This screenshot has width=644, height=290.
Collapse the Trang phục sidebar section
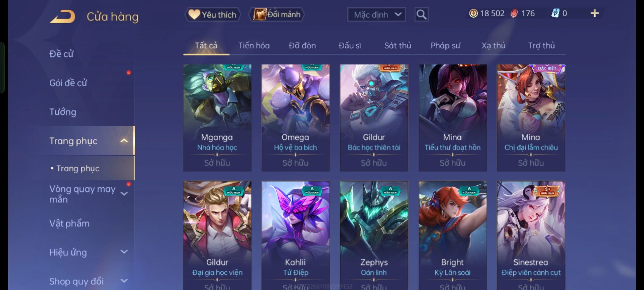pyautogui.click(x=124, y=141)
